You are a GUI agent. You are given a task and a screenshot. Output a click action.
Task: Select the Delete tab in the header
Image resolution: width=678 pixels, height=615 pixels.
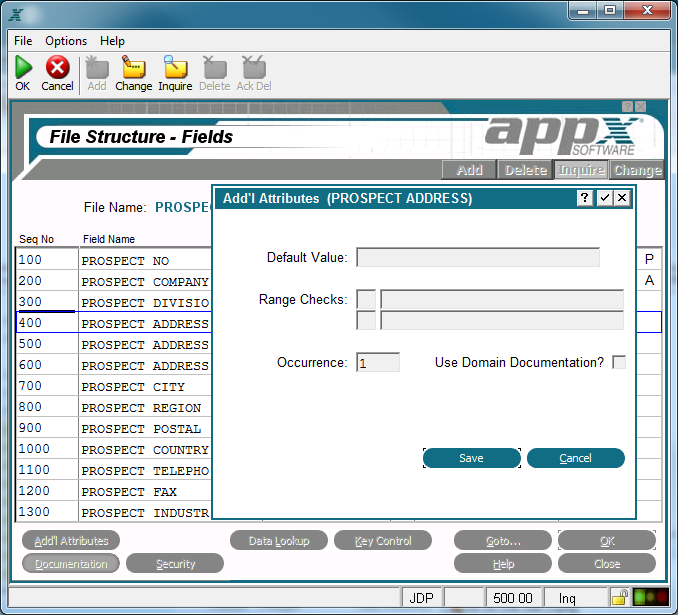pos(526,170)
